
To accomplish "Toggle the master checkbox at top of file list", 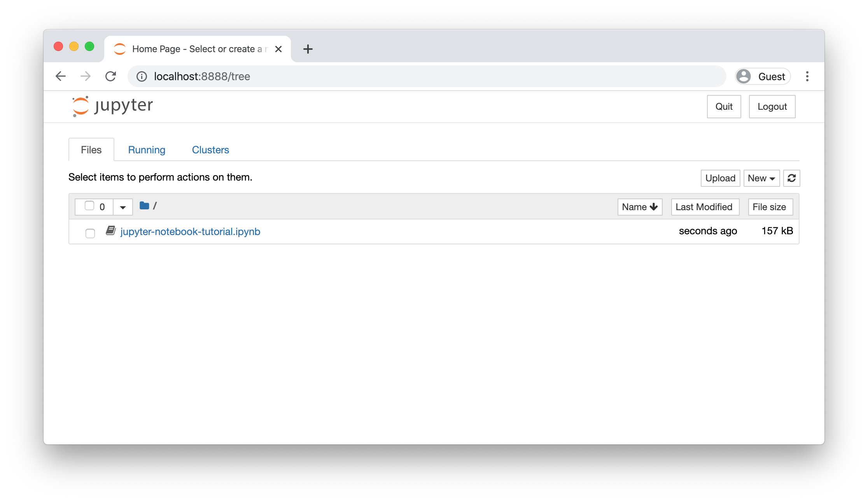I will [89, 206].
